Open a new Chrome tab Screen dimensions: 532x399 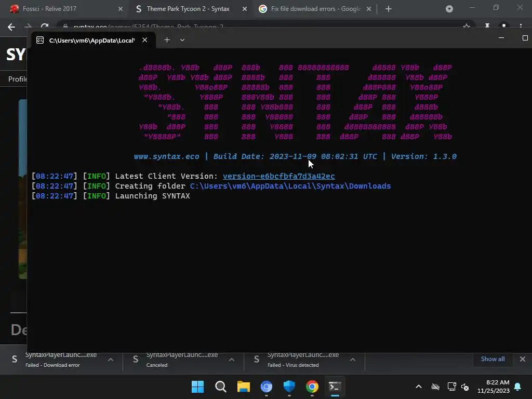pos(389,9)
